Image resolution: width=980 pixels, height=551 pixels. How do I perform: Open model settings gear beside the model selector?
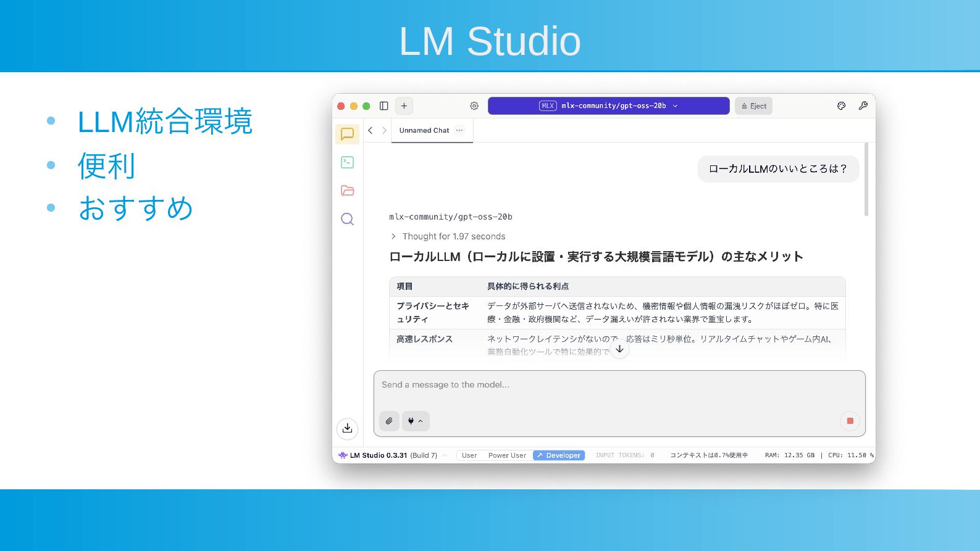pyautogui.click(x=474, y=106)
